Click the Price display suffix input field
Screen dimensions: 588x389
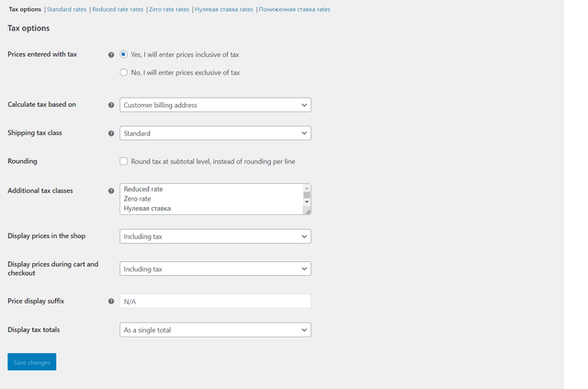click(215, 301)
